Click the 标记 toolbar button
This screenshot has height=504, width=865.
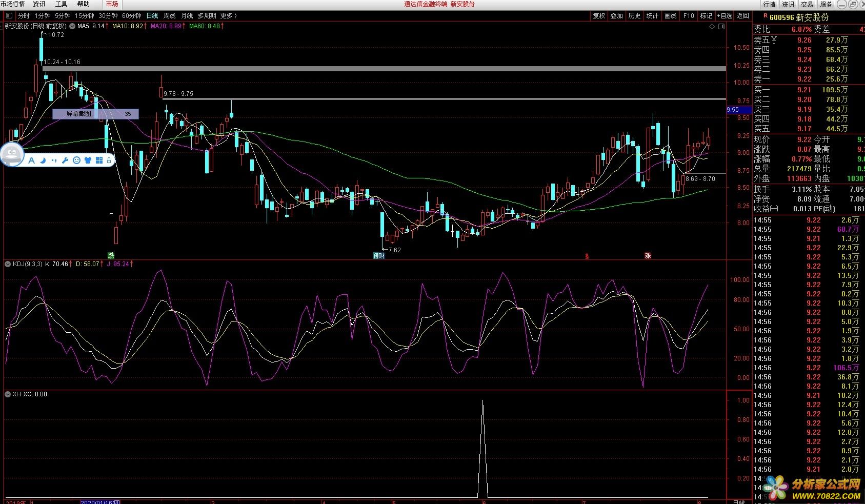click(707, 16)
